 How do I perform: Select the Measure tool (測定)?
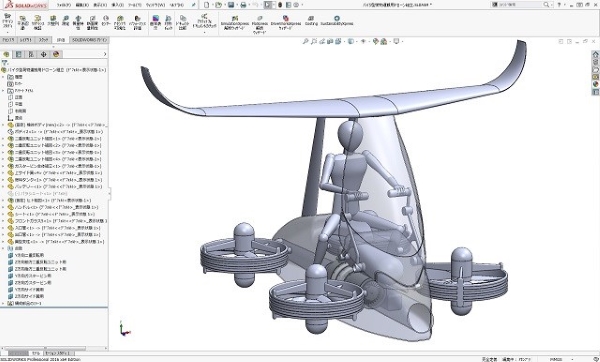(65, 21)
